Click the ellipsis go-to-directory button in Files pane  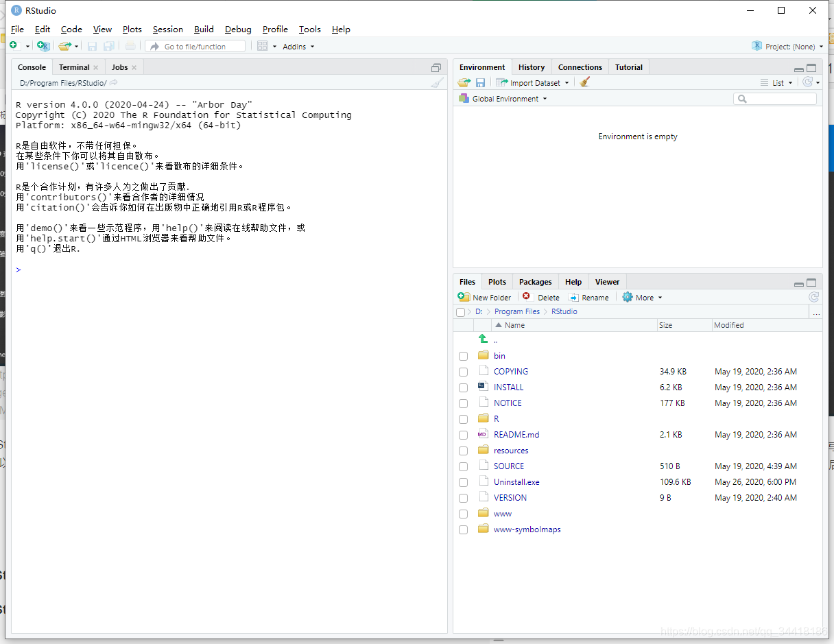pyautogui.click(x=816, y=312)
